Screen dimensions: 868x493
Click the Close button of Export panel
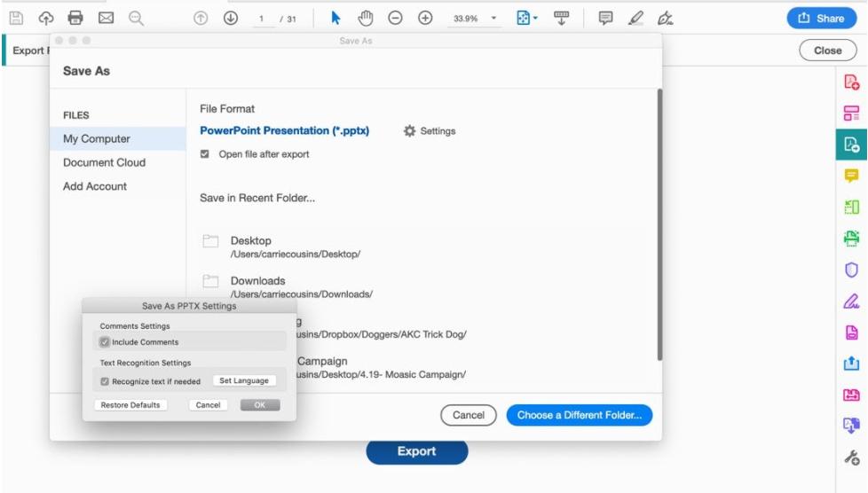827,51
